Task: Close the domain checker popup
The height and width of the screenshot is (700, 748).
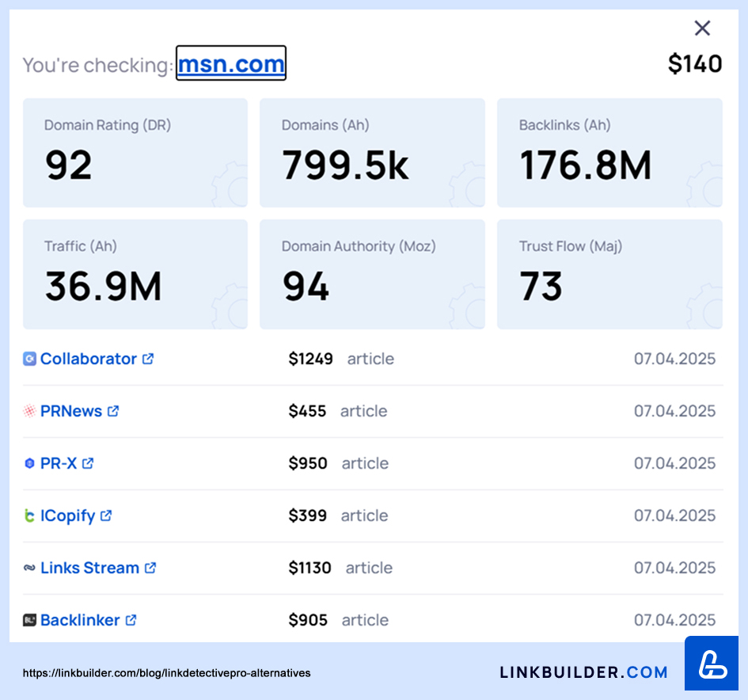Action: pyautogui.click(x=702, y=29)
